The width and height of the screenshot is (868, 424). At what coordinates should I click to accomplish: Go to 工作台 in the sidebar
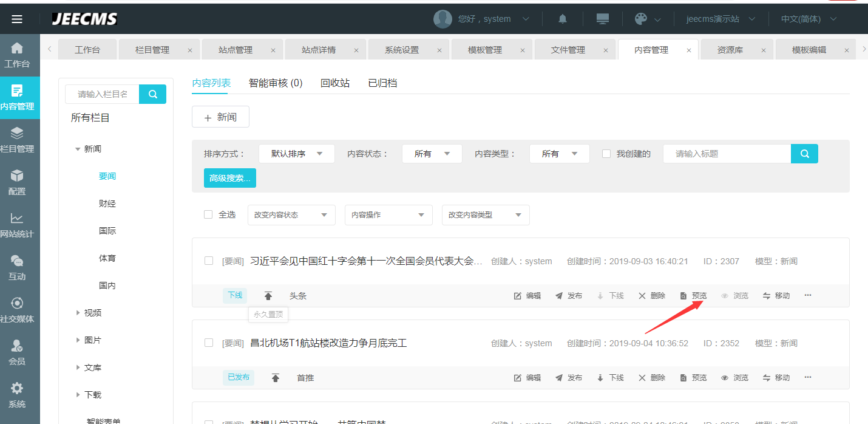coord(17,55)
